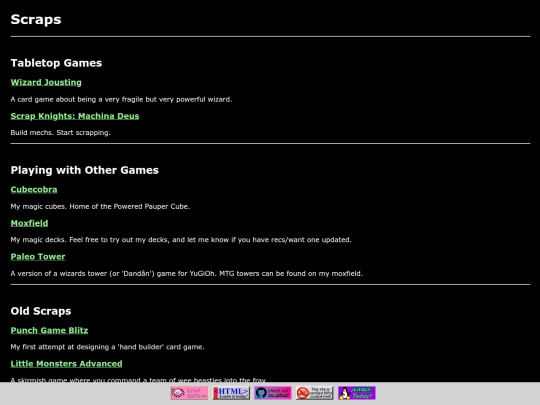540x405 pixels.
Task: Open the Punch Game Blitz link
Action: pos(49,330)
